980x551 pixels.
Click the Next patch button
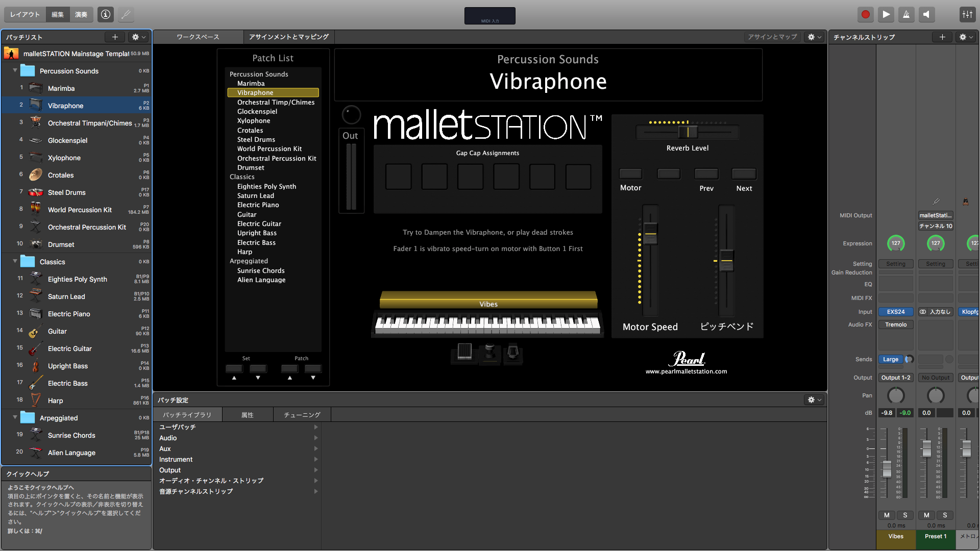tap(744, 174)
